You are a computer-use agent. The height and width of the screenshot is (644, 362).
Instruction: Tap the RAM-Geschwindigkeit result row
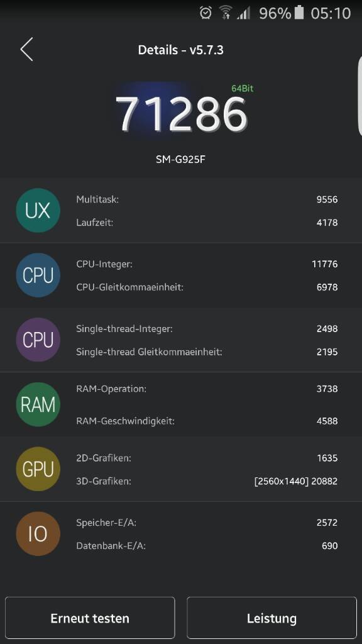point(207,421)
